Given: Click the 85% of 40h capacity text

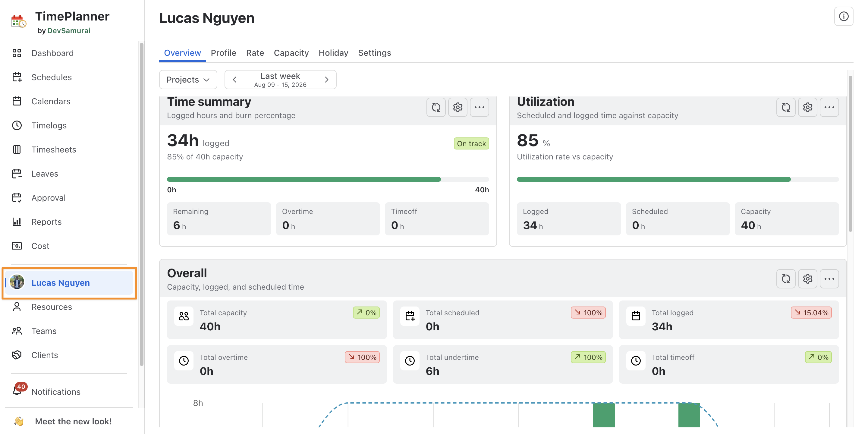Looking at the screenshot, I should point(205,157).
